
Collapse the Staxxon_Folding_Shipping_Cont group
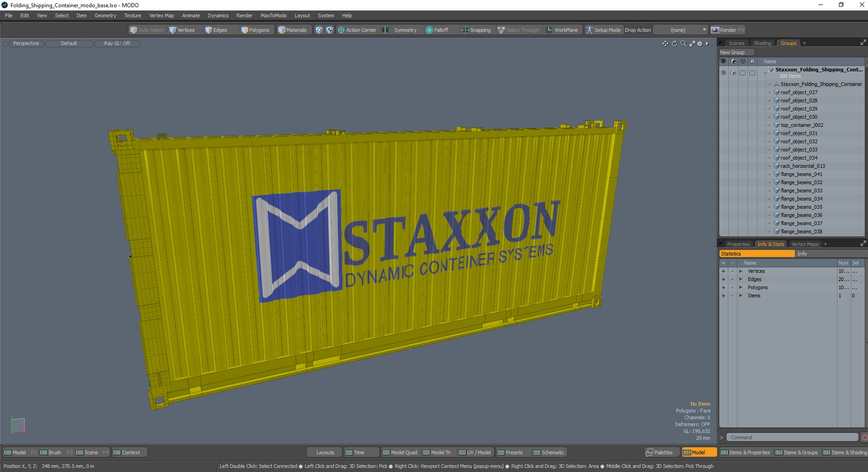765,73
